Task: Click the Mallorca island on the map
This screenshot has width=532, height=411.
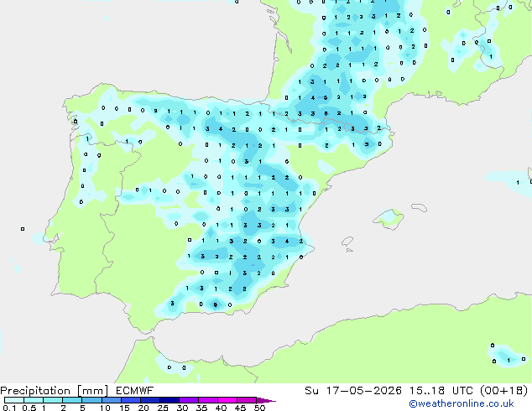Action: coord(389,219)
